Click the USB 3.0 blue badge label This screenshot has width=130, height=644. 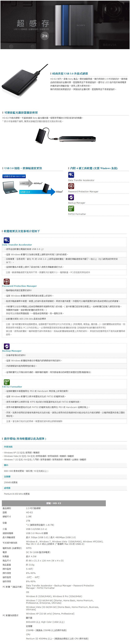[14, 176]
